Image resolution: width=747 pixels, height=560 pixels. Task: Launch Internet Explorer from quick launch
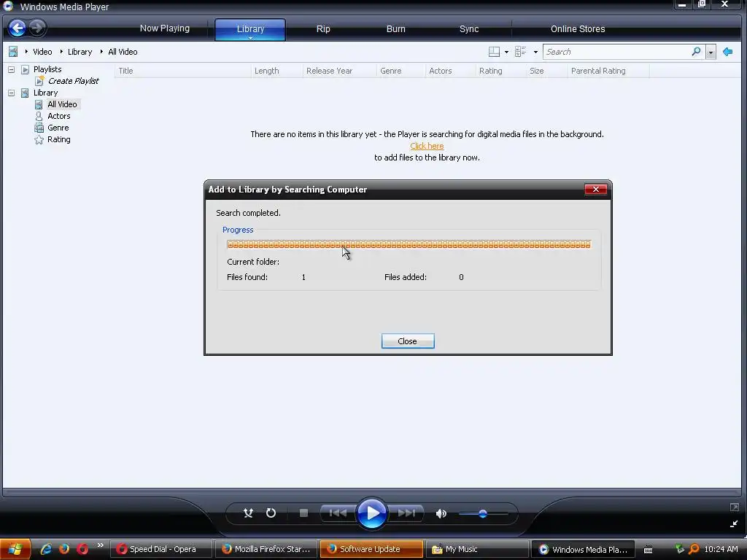pyautogui.click(x=46, y=549)
